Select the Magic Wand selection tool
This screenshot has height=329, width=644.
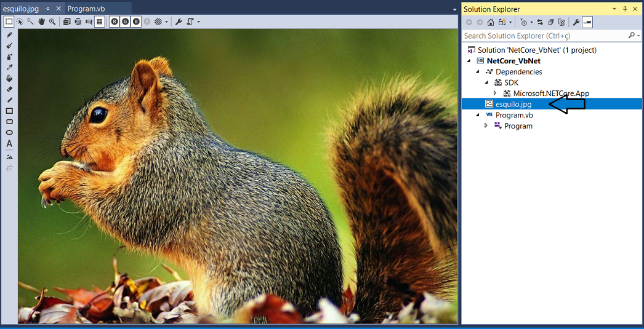(x=30, y=22)
